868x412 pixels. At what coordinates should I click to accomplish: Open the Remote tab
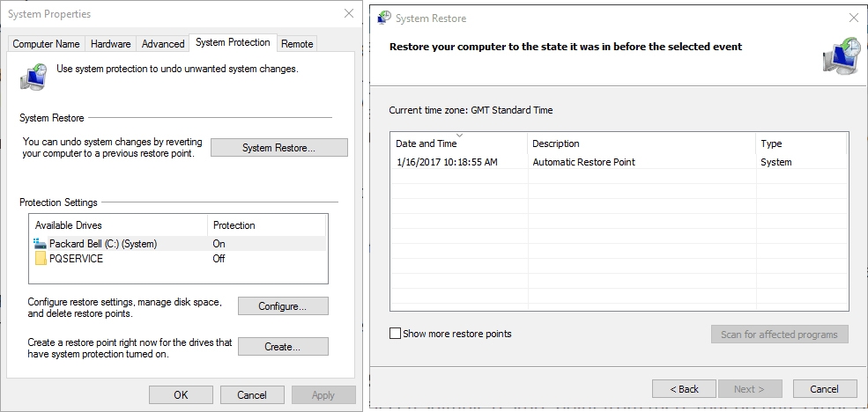coord(297,44)
